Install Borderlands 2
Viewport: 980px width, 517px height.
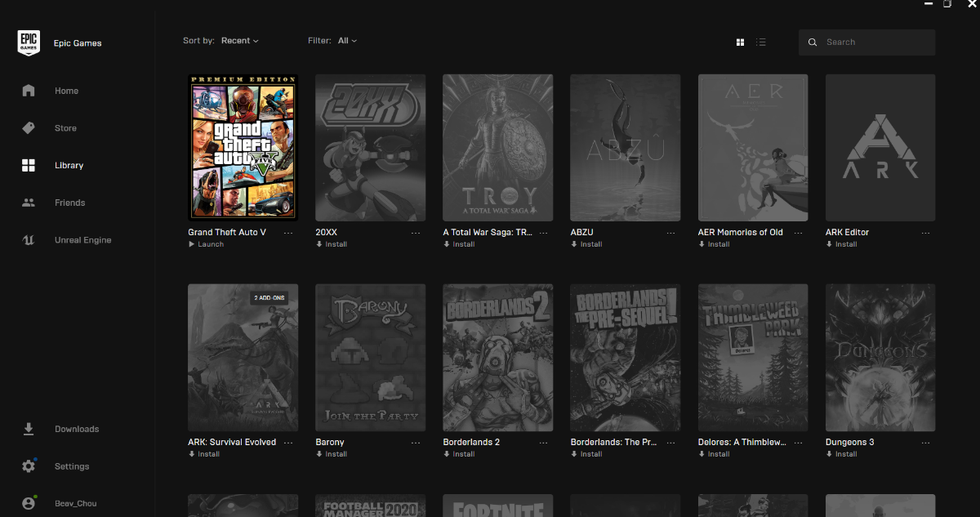coord(459,454)
